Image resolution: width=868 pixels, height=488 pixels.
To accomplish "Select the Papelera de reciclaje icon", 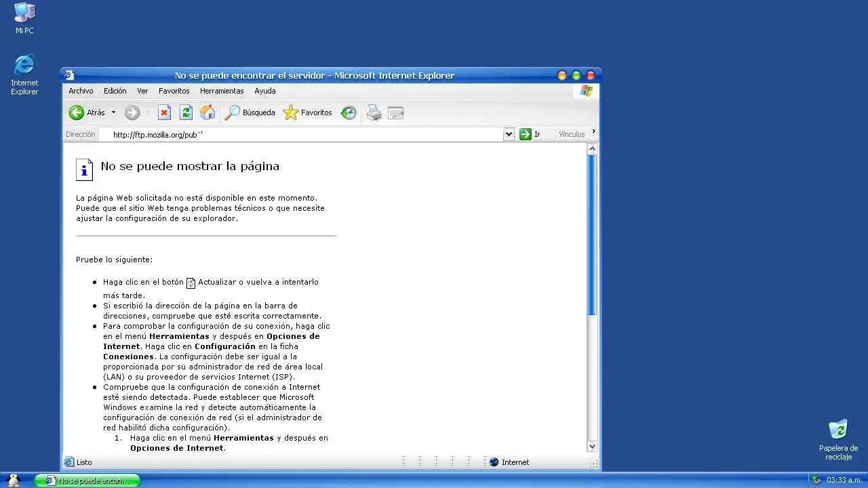I will [838, 440].
